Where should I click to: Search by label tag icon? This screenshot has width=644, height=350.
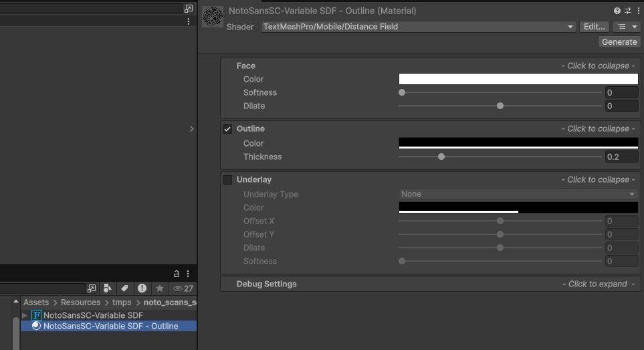(124, 288)
